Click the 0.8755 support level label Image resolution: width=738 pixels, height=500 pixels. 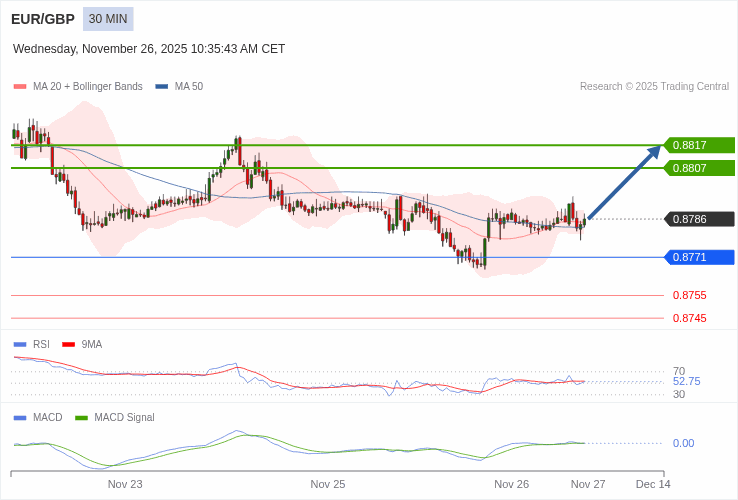point(690,295)
